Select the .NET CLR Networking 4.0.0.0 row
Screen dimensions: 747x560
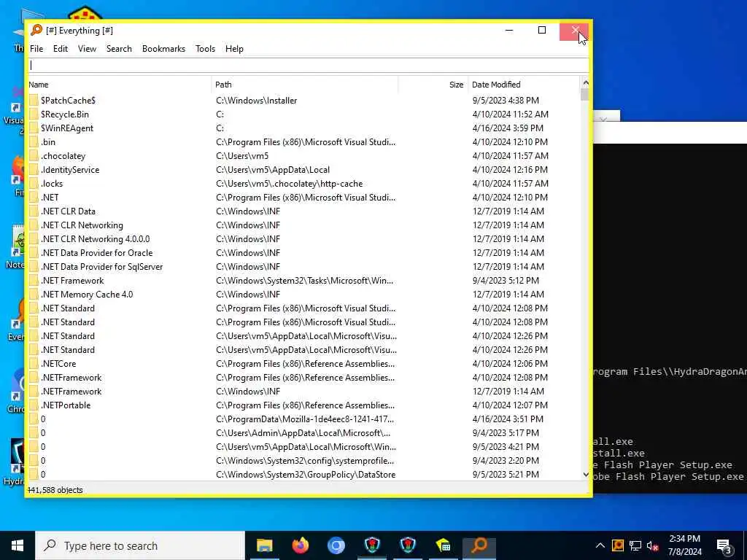tap(304, 238)
